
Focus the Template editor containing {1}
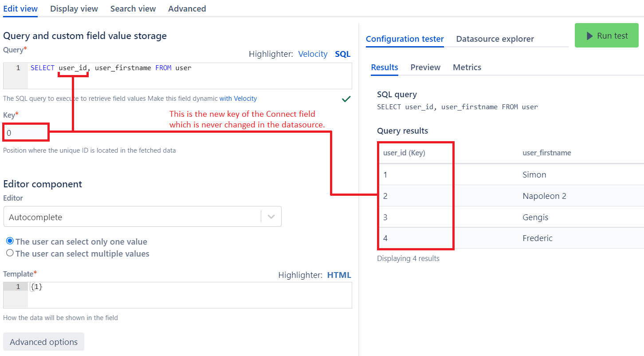[x=189, y=295]
